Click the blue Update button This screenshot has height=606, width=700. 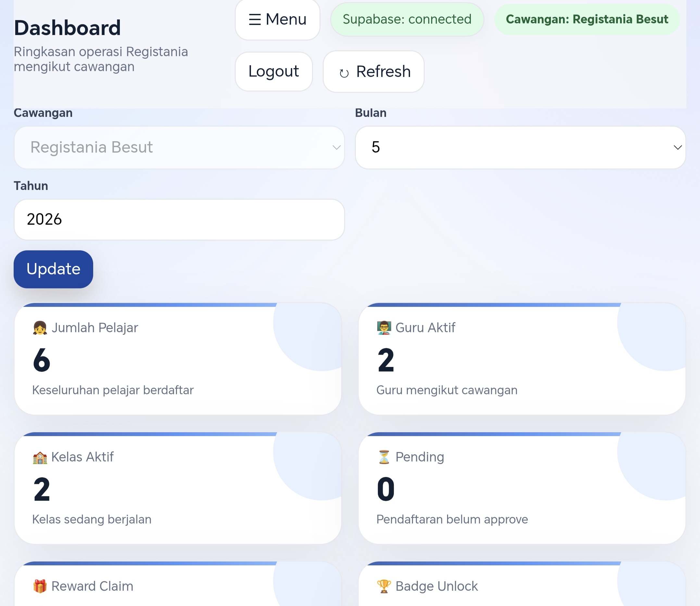[x=53, y=269]
